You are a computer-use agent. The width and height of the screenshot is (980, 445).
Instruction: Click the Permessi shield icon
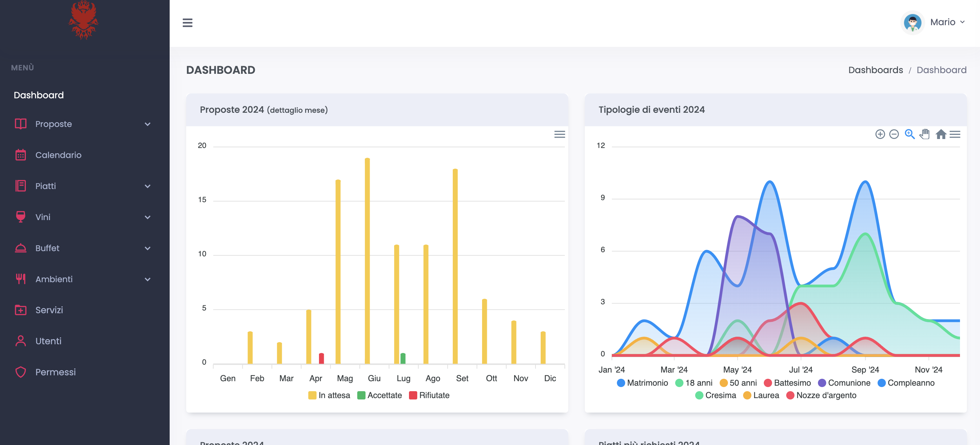(21, 372)
